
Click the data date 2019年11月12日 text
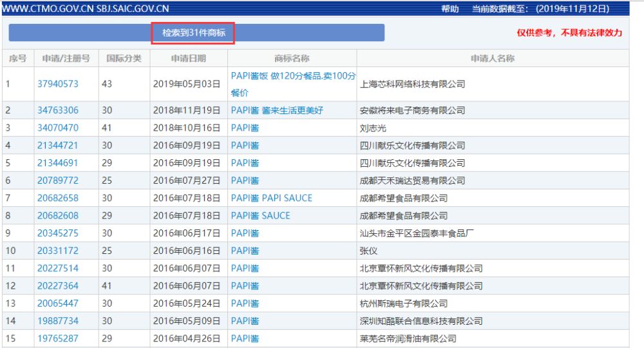pyautogui.click(x=573, y=8)
